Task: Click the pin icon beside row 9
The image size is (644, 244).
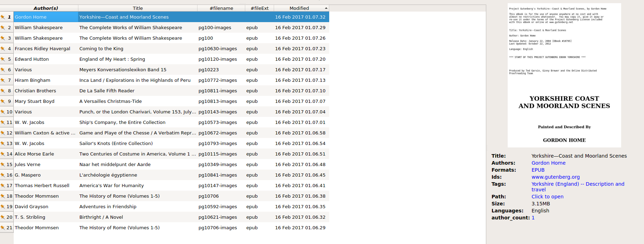Action: [x=2, y=101]
